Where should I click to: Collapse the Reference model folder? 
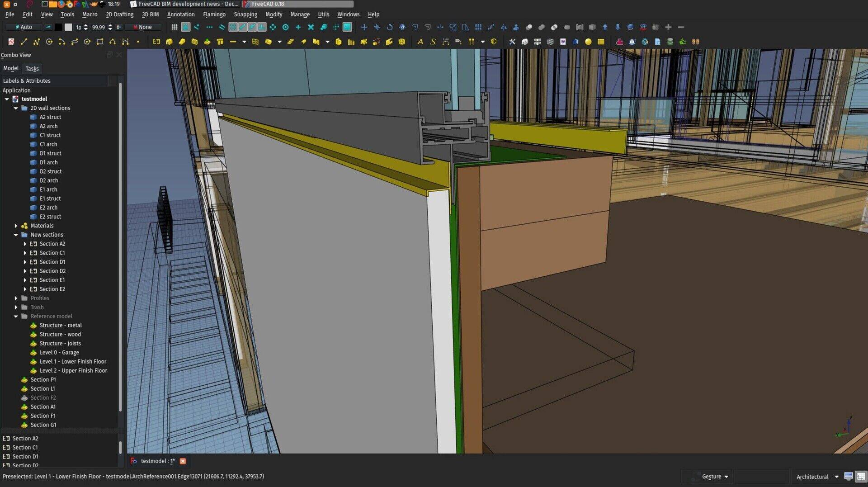point(17,316)
